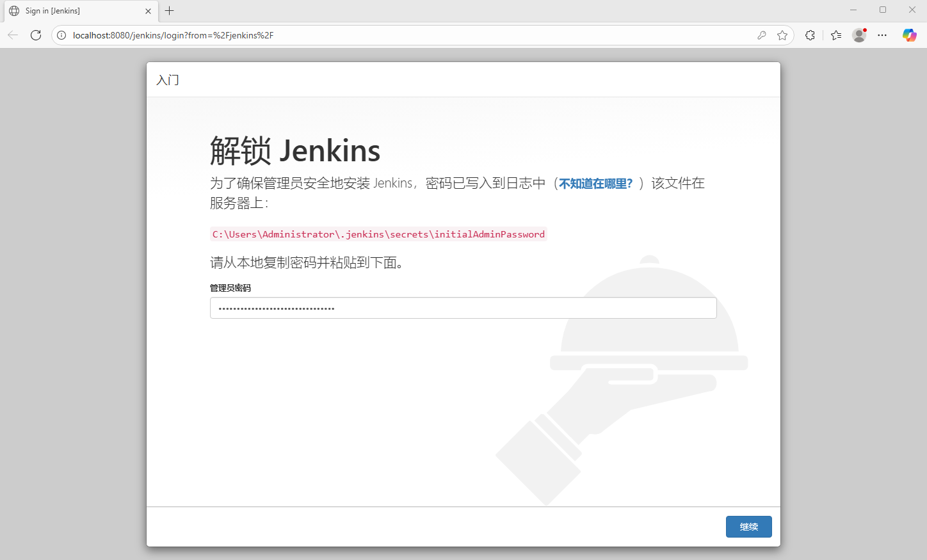View site information icon in address bar
The image size is (927, 560).
point(61,35)
